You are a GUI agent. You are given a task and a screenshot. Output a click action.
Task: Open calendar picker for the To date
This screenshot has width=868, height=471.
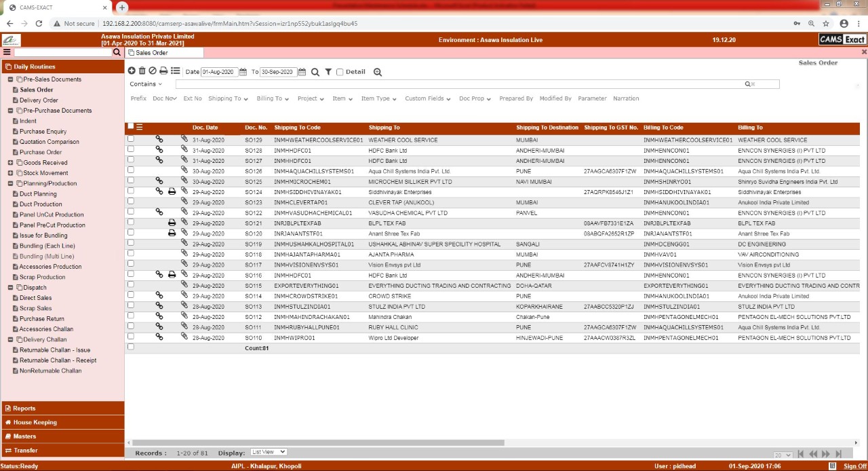303,72
